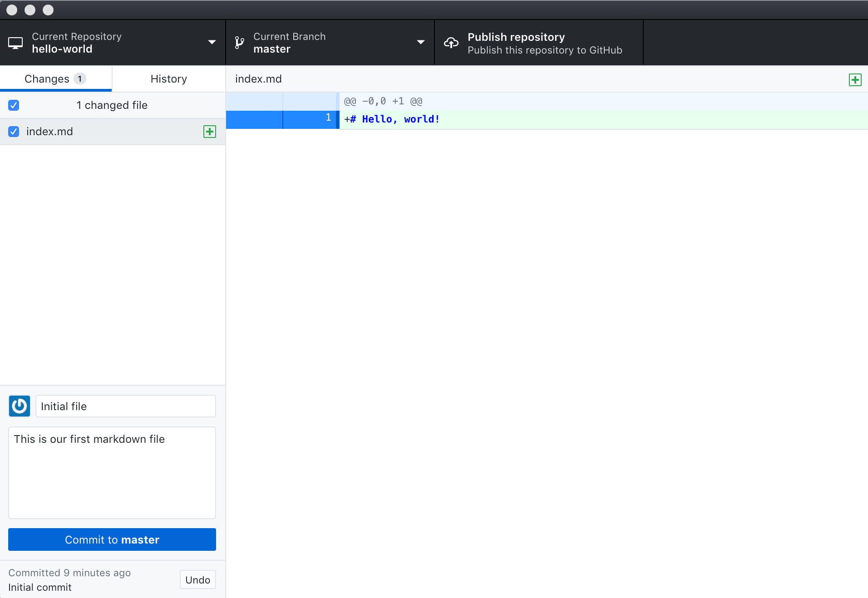Click the green plus icon beside index.md
This screenshot has width=868, height=598.
209,132
